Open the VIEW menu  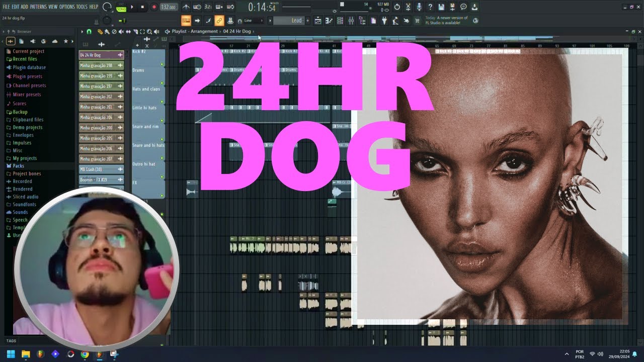[53, 7]
